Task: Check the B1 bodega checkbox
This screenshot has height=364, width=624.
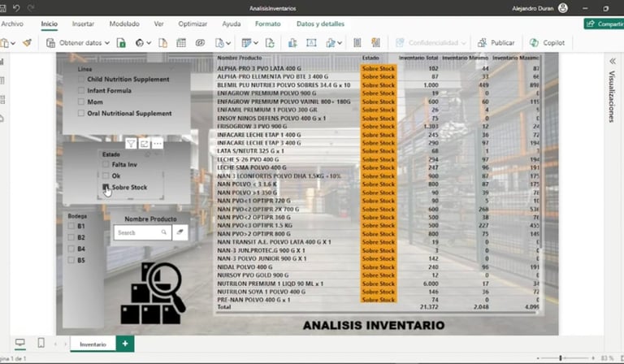Action: pyautogui.click(x=71, y=226)
